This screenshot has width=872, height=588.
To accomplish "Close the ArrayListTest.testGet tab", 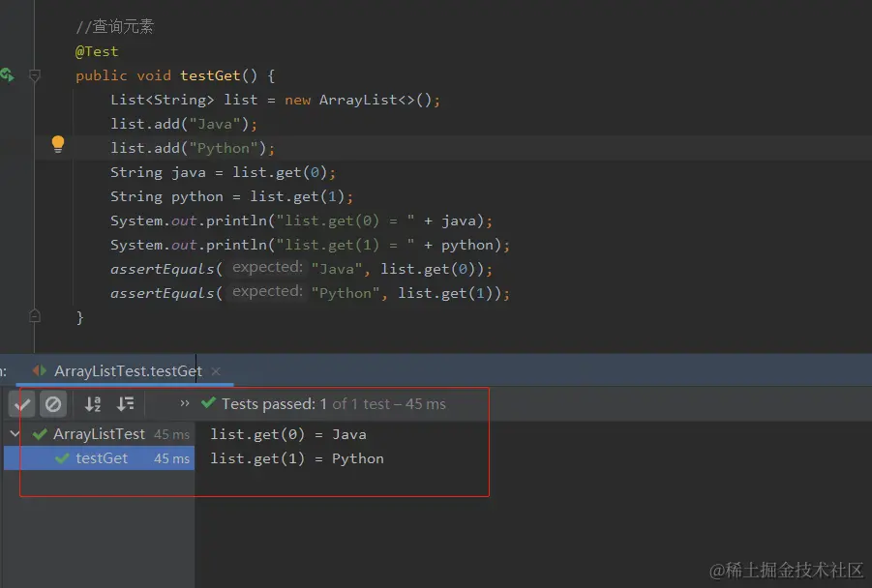I will coord(215,370).
